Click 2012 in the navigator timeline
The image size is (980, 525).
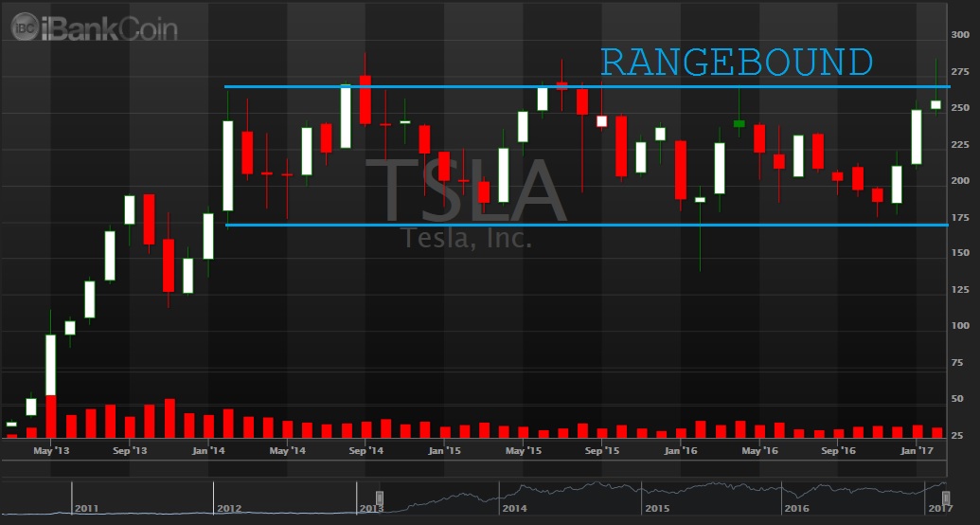click(229, 509)
